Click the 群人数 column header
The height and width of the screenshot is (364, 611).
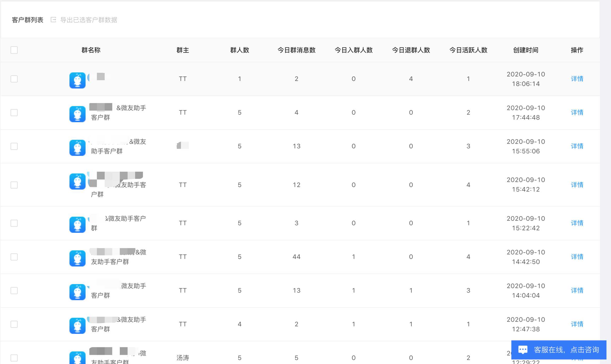pyautogui.click(x=240, y=50)
